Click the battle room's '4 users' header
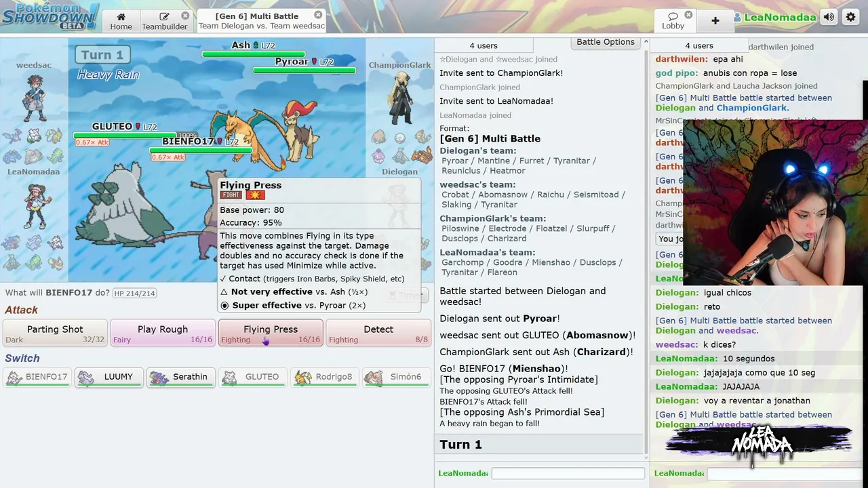This screenshot has height=488, width=868. 484,45
